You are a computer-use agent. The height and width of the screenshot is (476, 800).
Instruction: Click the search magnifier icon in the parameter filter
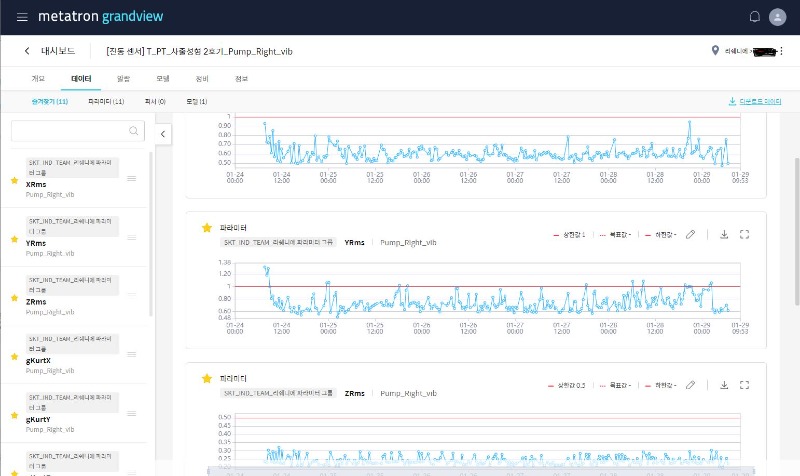(134, 131)
